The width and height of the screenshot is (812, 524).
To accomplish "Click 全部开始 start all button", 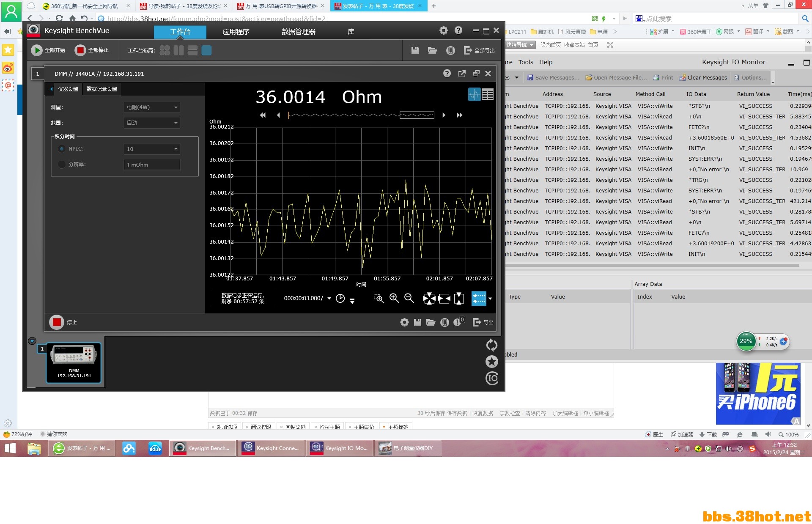I will (x=48, y=50).
